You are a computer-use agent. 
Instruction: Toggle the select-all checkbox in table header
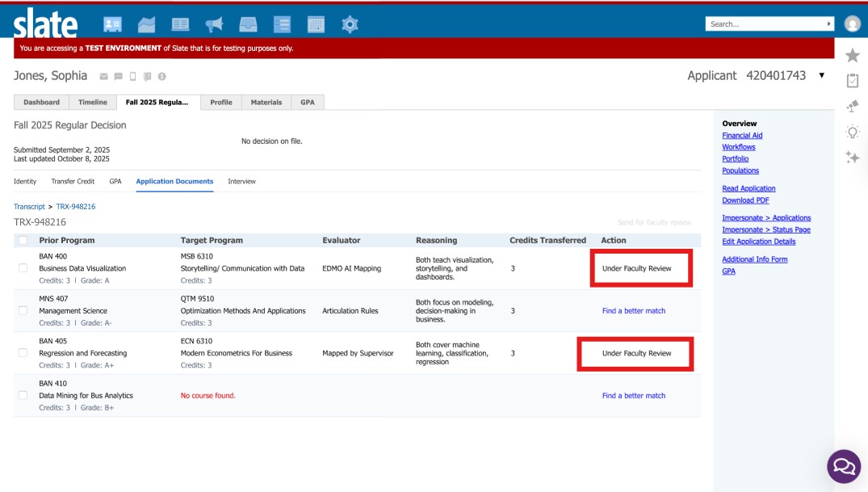point(23,240)
